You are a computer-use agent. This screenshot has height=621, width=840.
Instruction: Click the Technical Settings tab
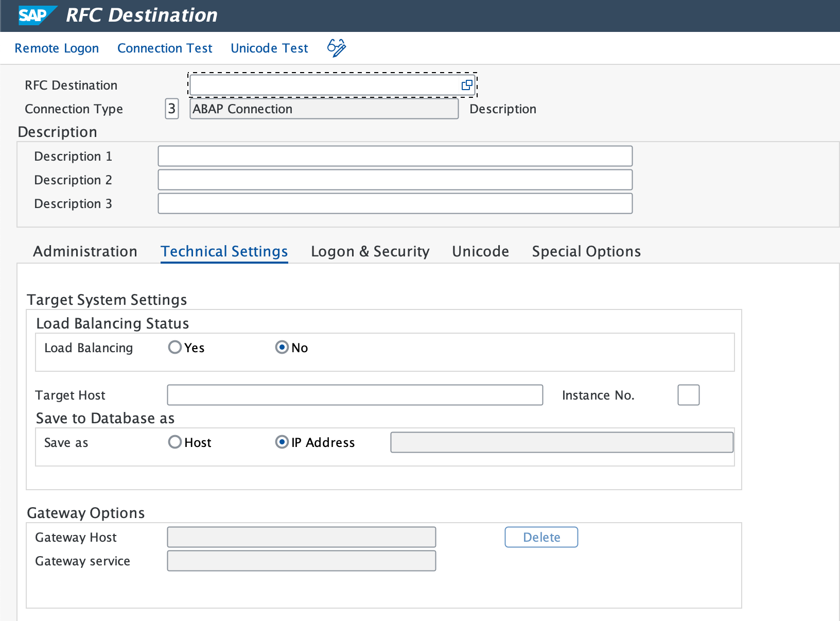coord(224,251)
